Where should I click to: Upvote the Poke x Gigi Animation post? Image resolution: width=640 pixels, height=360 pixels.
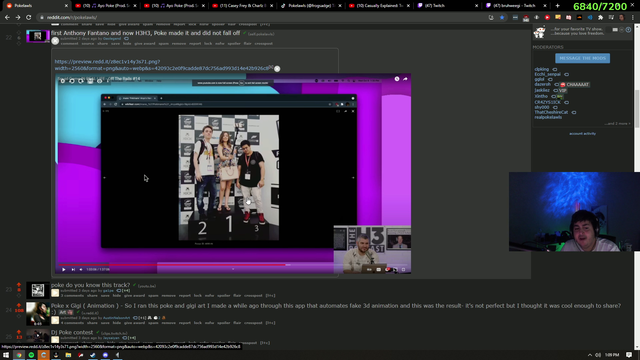click(x=19, y=305)
